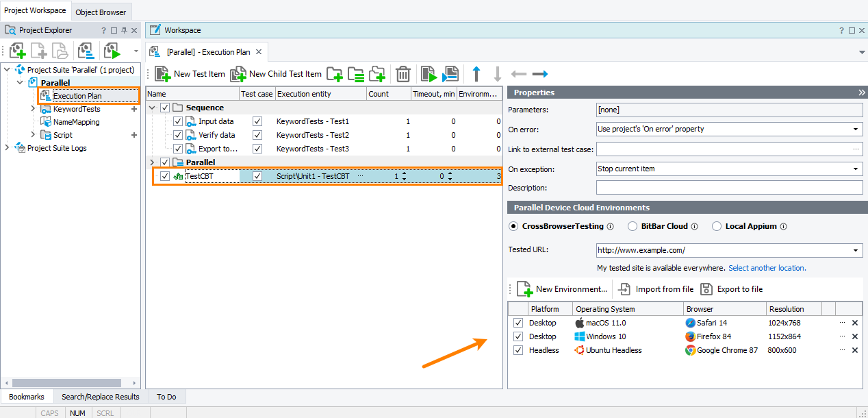Click the third folder-plus icon left of trash
Viewport: 868px width, 418px height.
[x=377, y=74]
